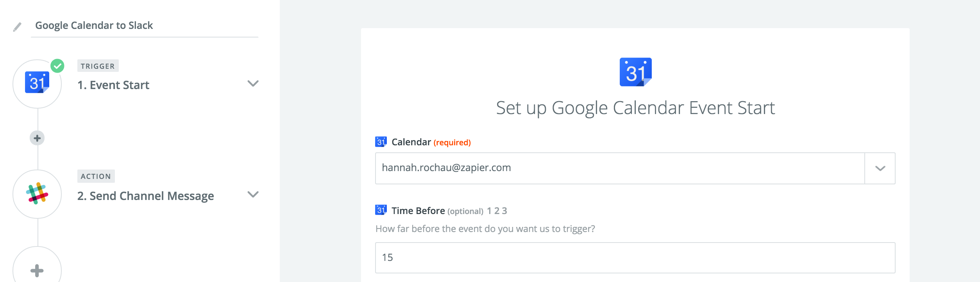Expand the Event Start step chevron
The image size is (980, 282).
pyautogui.click(x=253, y=83)
